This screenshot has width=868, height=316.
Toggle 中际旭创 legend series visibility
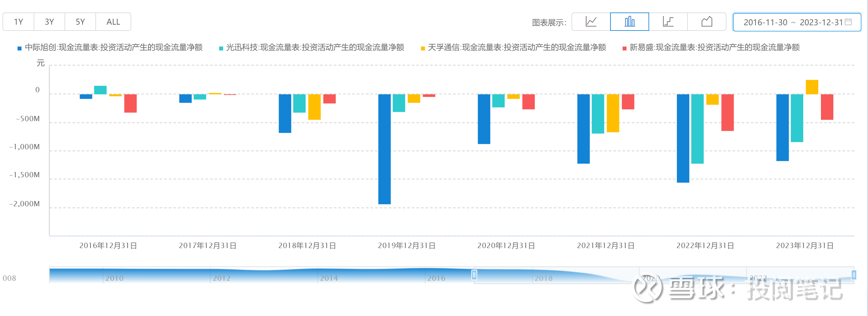(x=110, y=47)
